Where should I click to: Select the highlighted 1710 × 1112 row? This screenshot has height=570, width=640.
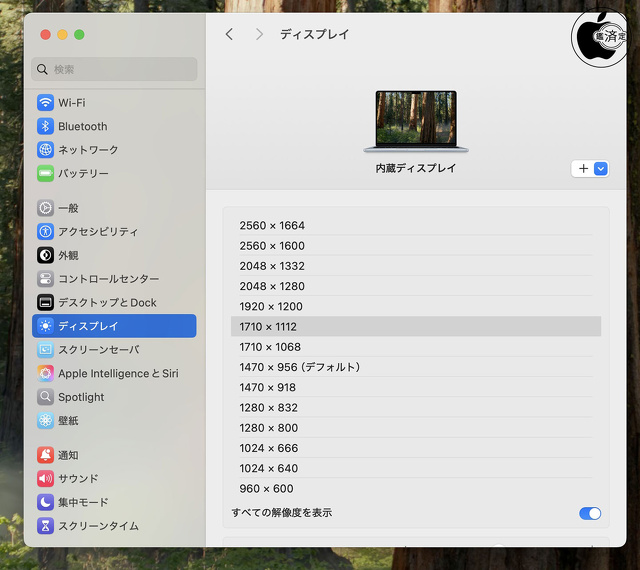point(416,327)
